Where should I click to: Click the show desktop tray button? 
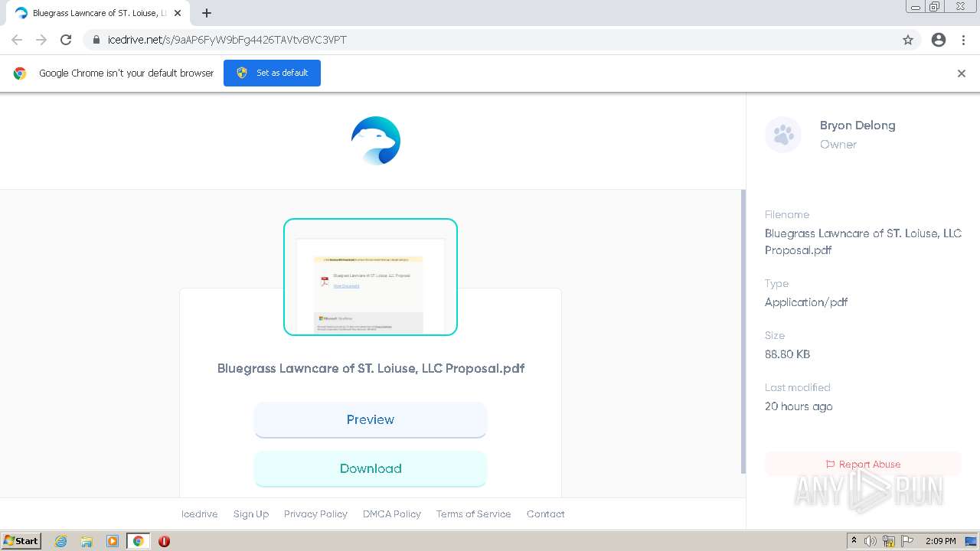point(971,541)
